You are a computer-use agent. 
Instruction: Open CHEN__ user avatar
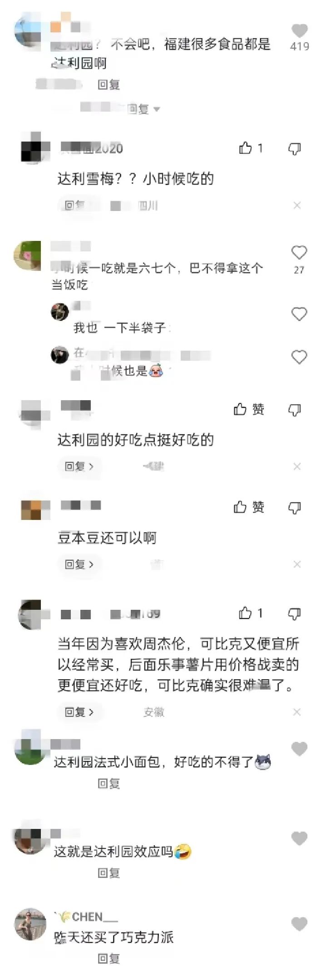31,924
